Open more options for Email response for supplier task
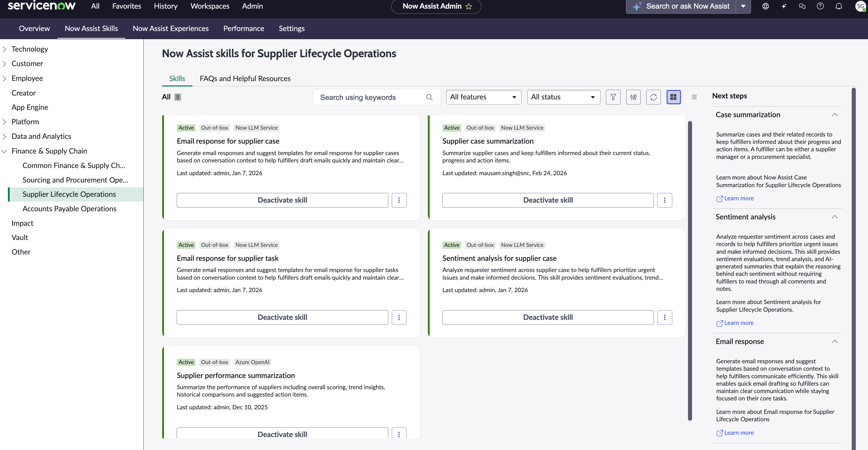 (x=399, y=317)
